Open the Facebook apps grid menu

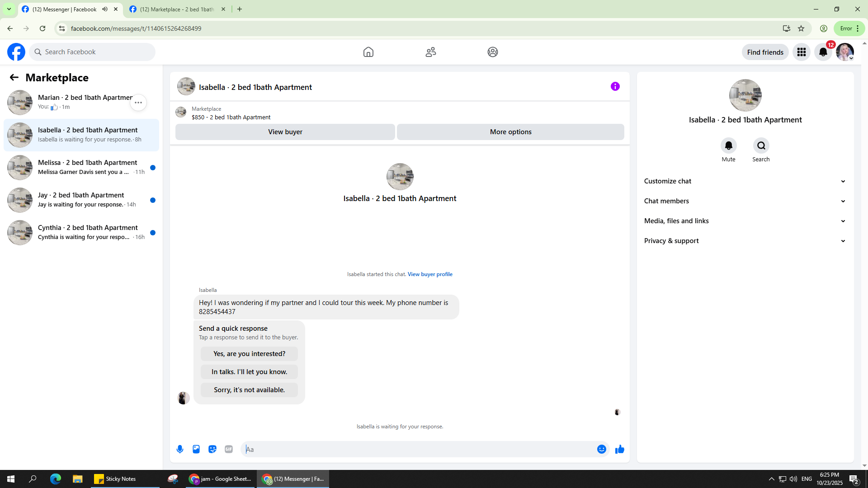(801, 52)
